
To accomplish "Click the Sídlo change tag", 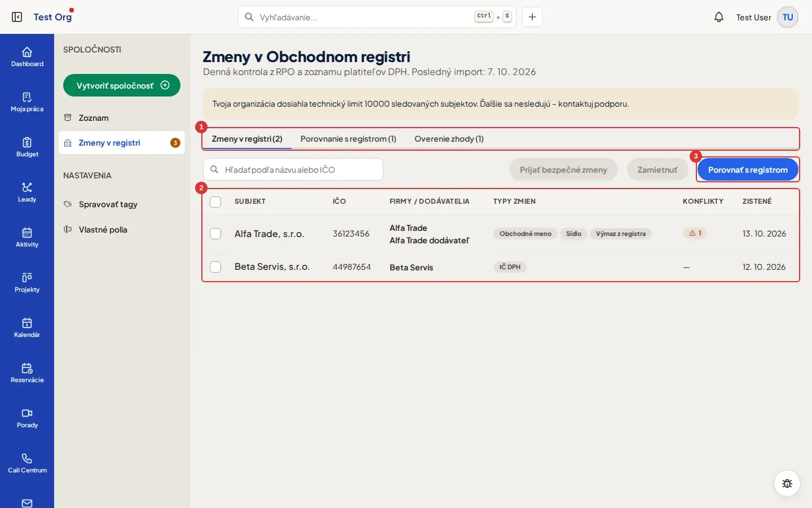I will coord(573,234).
